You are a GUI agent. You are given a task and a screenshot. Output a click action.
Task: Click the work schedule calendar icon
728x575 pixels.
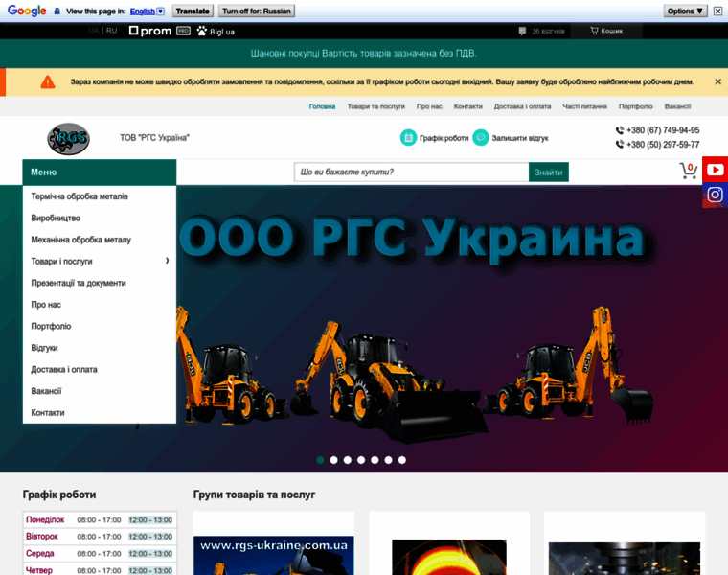(408, 137)
